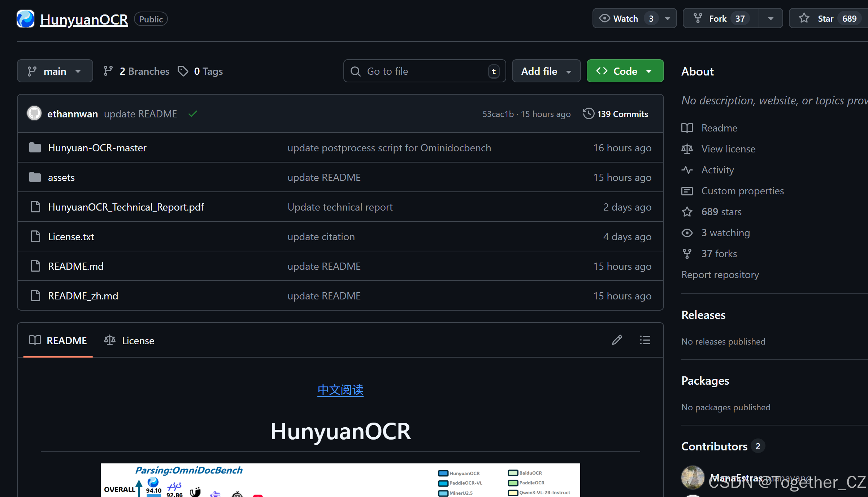Open ethannwan's profile avatar

pos(34,113)
